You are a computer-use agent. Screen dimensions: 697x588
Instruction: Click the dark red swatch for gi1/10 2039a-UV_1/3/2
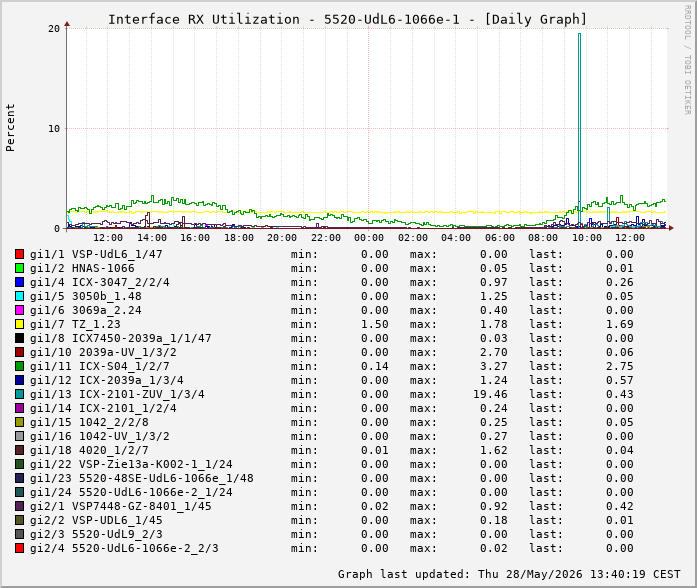pos(19,352)
